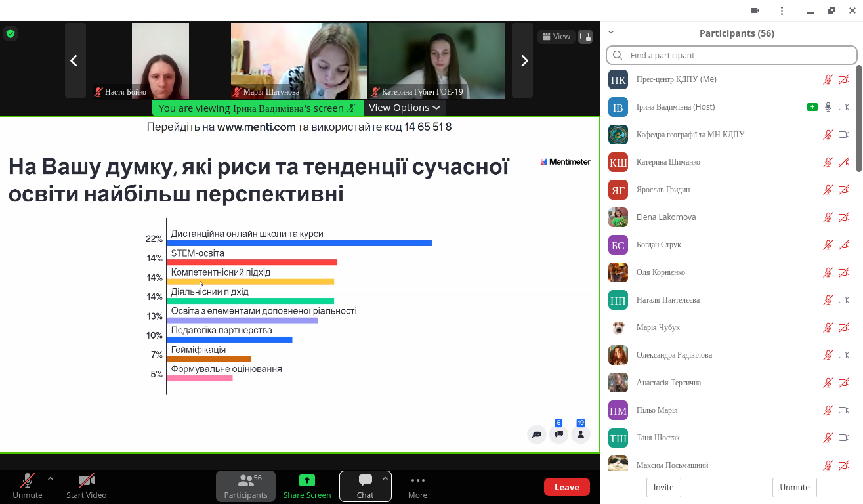The image size is (863, 504).
Task: Click the blue bar for Дистанційна онлайн школи
Action: pos(299,243)
